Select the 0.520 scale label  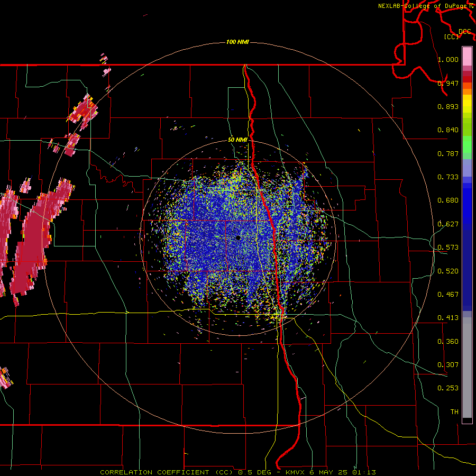[x=448, y=271]
